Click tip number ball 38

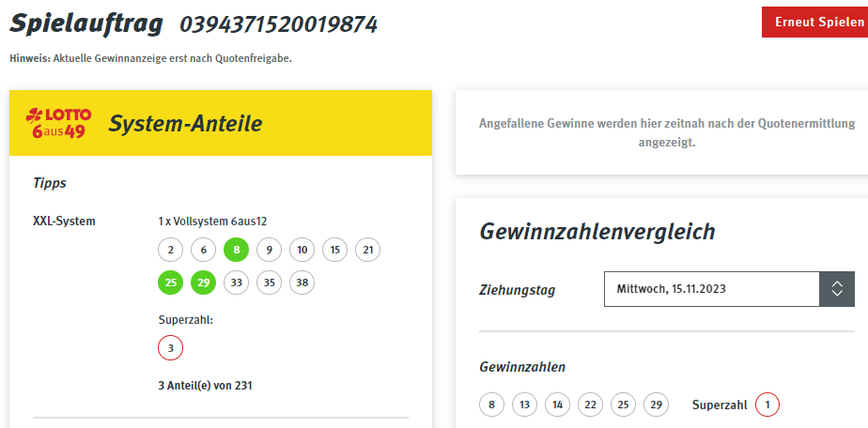(x=302, y=283)
